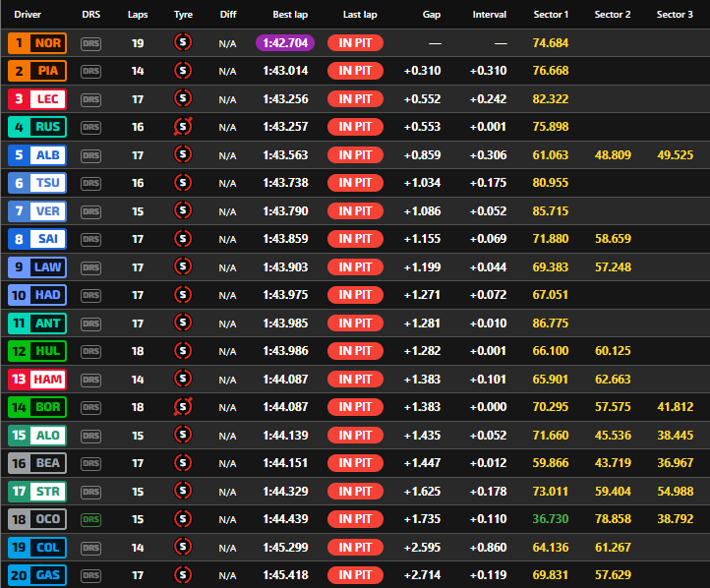Click the green DRS indicator for OCO
The height and width of the screenshot is (588, 710).
click(x=90, y=518)
